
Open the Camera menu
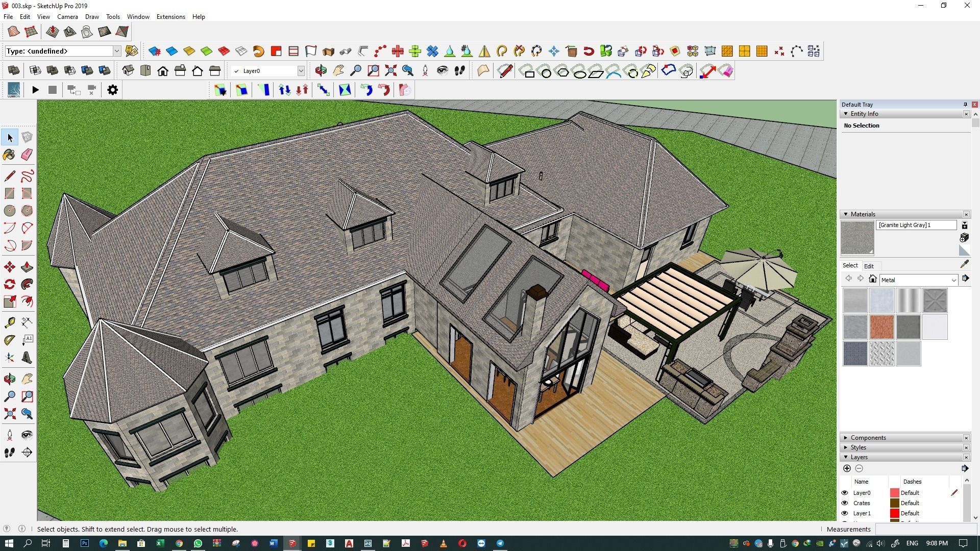67,16
